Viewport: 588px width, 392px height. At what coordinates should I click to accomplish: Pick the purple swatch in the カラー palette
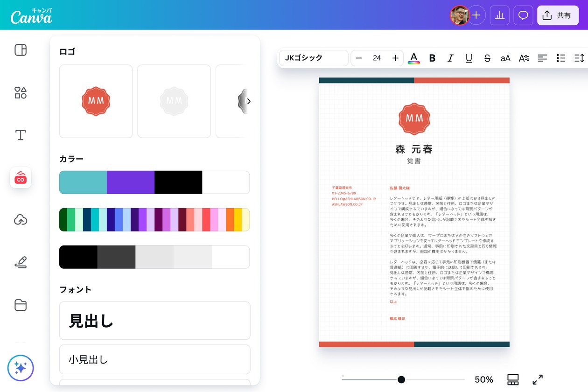tap(131, 182)
